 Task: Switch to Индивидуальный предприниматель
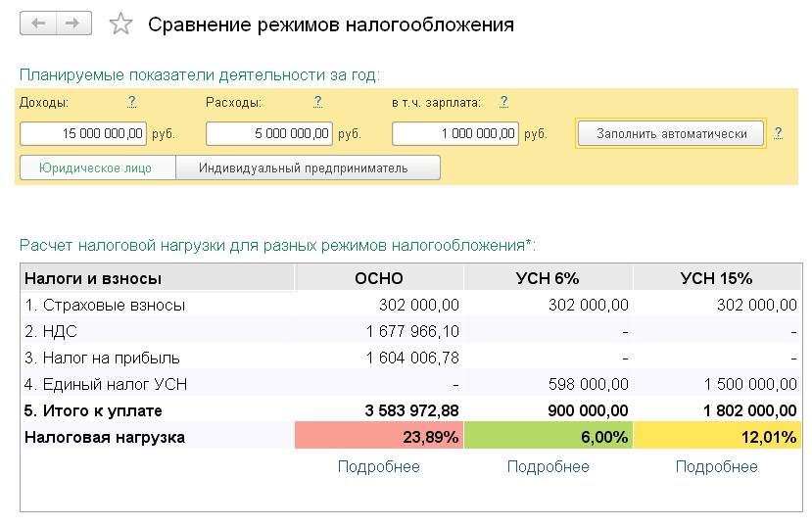[x=309, y=168]
